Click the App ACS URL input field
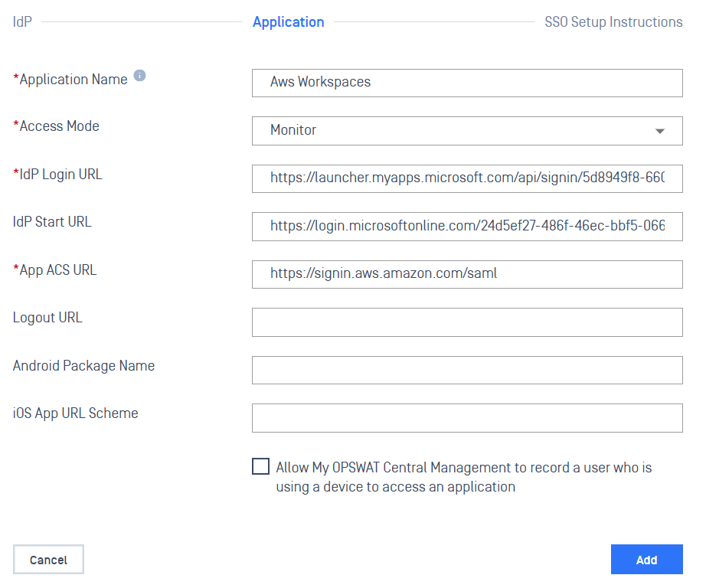 pyautogui.click(x=466, y=274)
